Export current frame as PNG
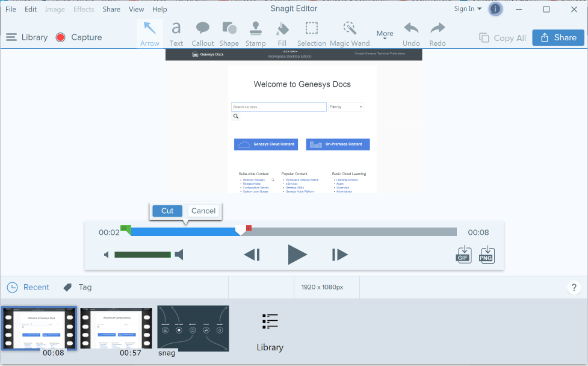The image size is (588, 366). tap(486, 254)
